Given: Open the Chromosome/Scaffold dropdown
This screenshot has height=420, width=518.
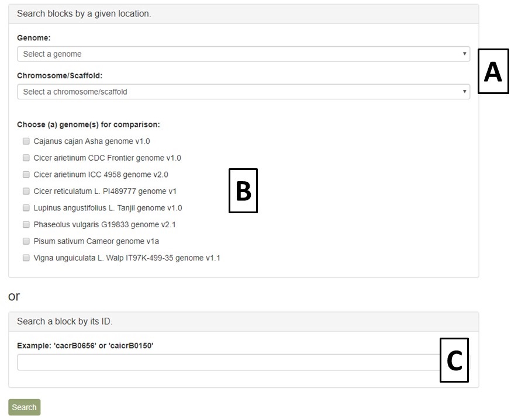Looking at the screenshot, I should pos(243,92).
